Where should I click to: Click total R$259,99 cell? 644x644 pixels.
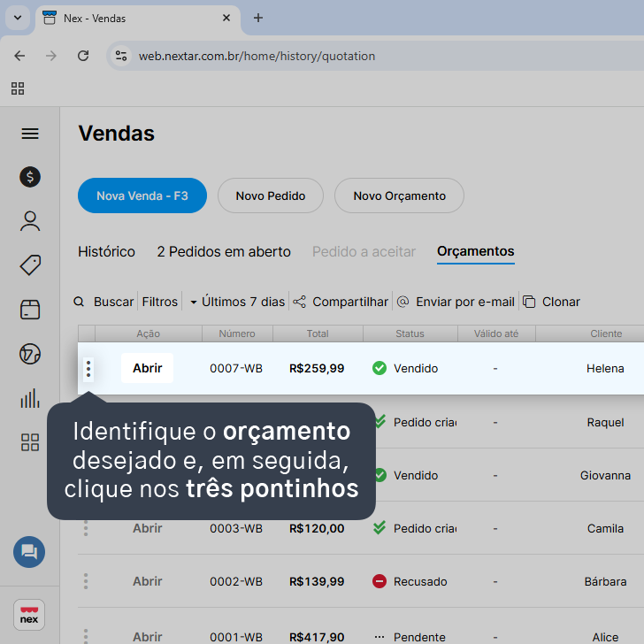point(317,368)
